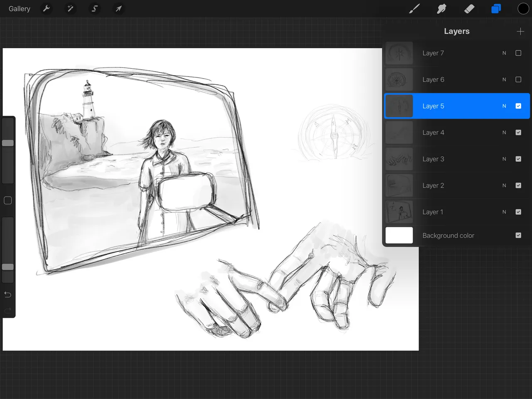Tap the undo arrow in sidebar
The width and height of the screenshot is (532, 399).
pyautogui.click(x=7, y=295)
